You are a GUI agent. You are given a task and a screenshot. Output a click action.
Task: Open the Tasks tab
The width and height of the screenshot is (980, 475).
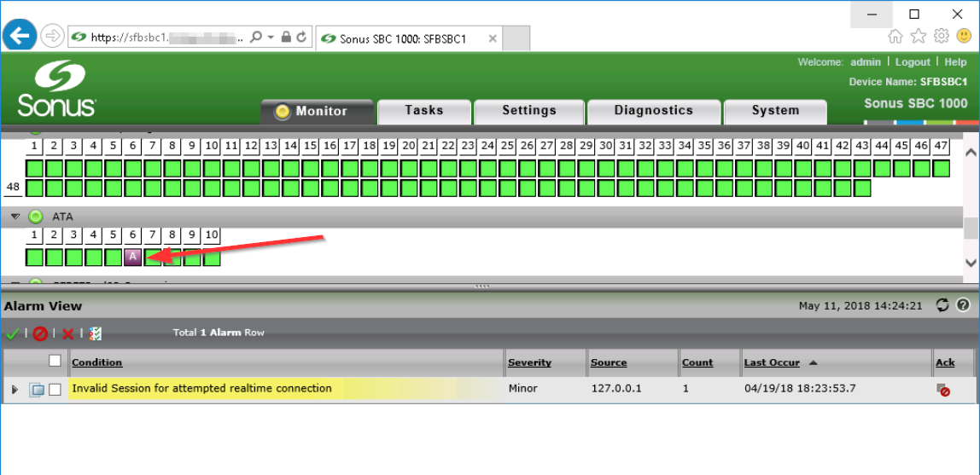(423, 111)
